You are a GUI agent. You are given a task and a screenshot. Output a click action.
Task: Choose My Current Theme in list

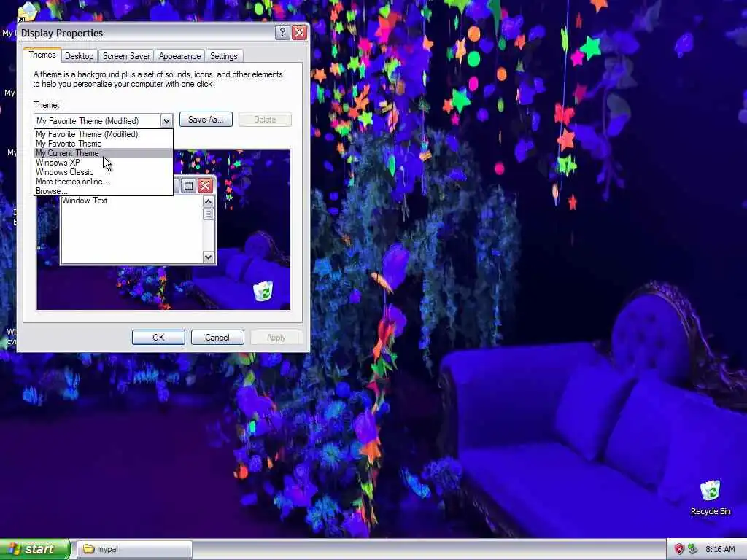pos(104,153)
